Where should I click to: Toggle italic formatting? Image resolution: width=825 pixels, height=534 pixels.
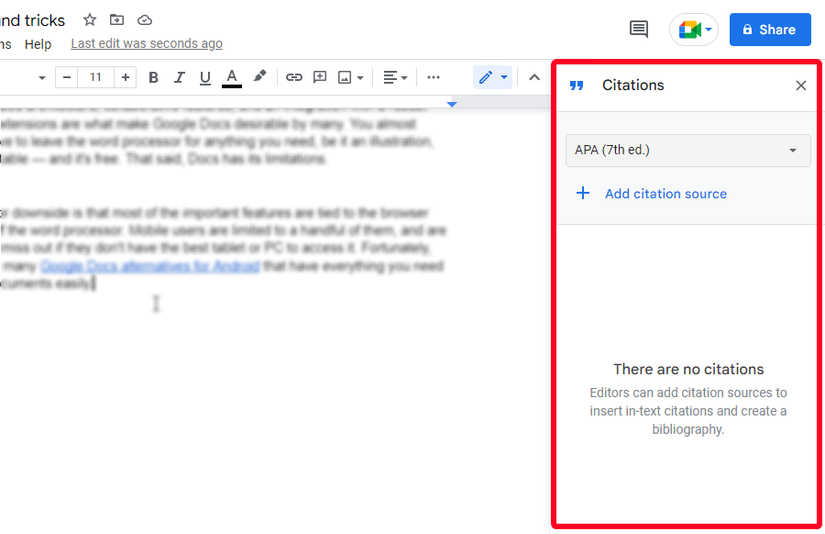point(179,78)
